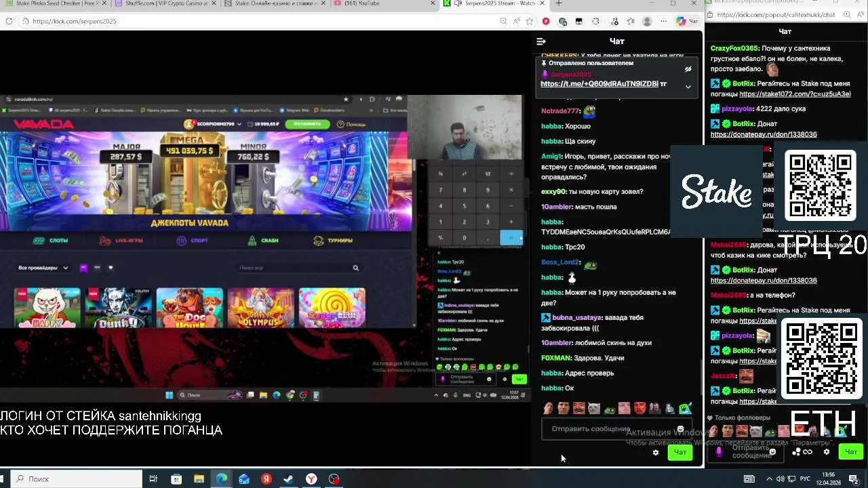868x488 pixels.
Task: Send message with green Чат button in popout
Action: [x=850, y=452]
